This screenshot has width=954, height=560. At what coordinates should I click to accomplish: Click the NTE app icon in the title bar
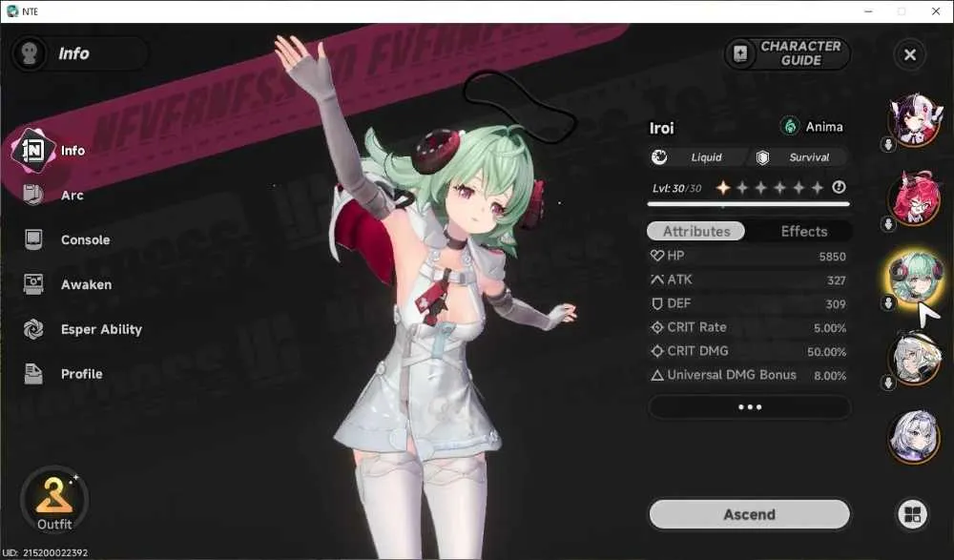click(x=12, y=10)
